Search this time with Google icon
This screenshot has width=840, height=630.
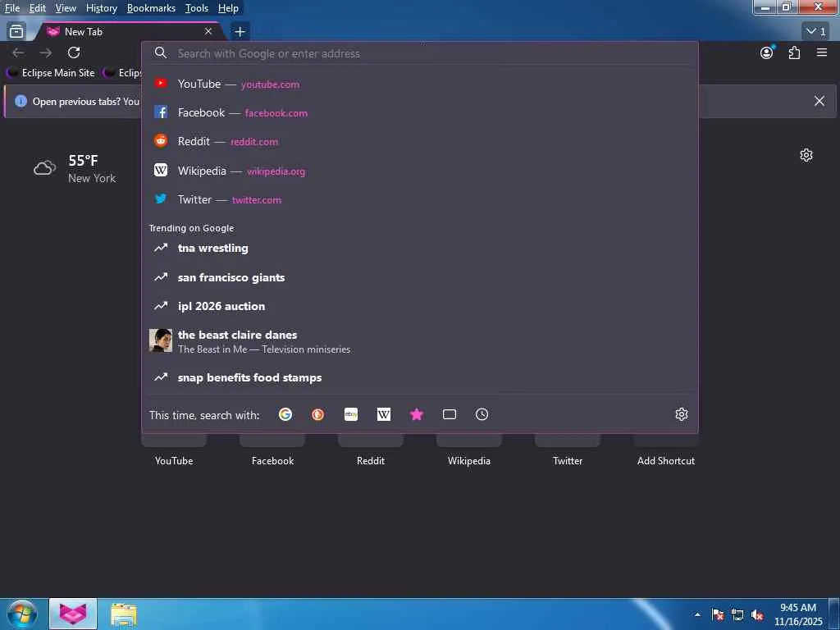[x=285, y=414]
